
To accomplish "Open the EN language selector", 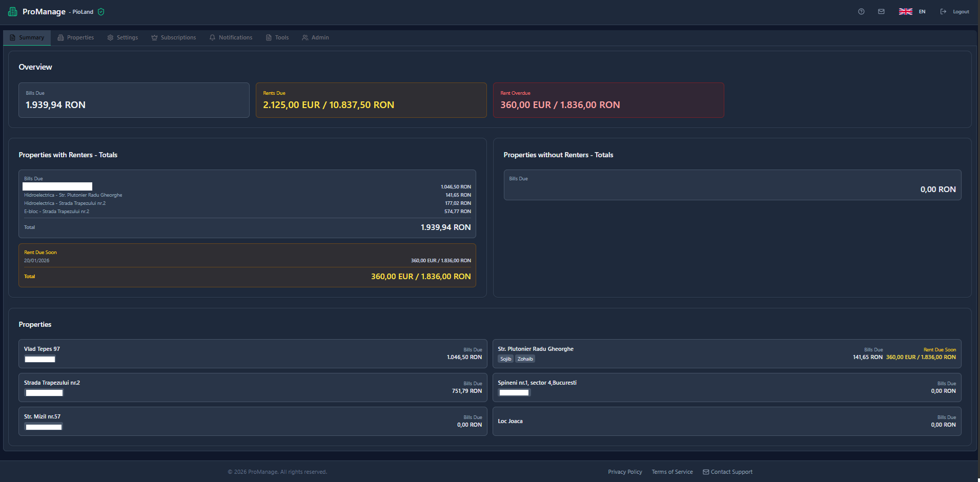I will 922,11.
